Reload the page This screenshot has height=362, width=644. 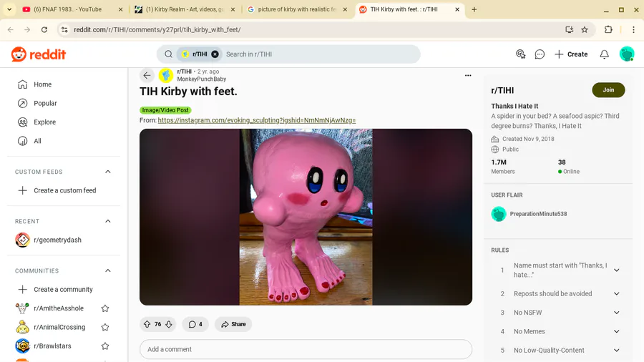click(44, 29)
